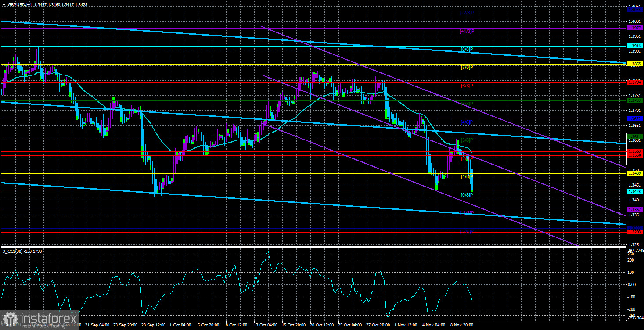644x330 pixels.
Task: Click the [1/8]P Murray level label
Action: point(466,176)
